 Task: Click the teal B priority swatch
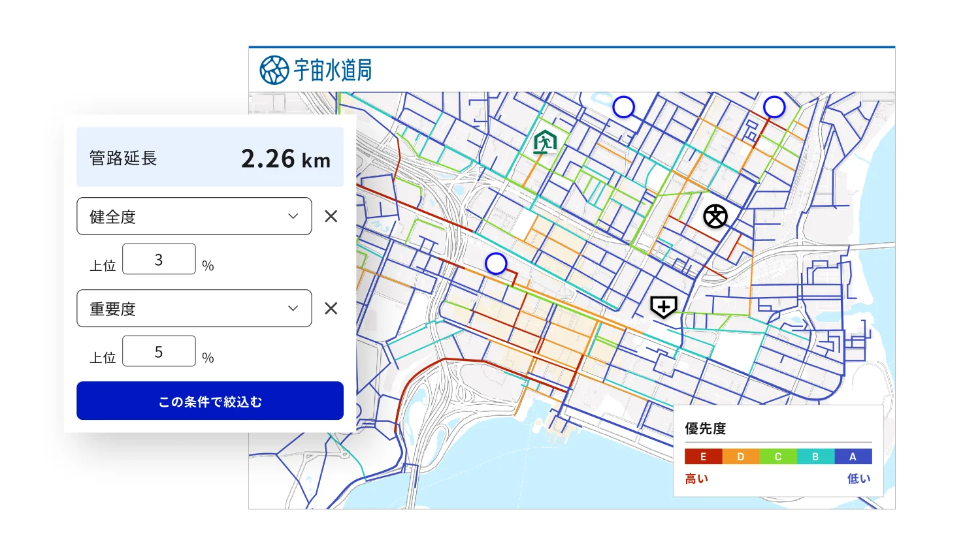[815, 456]
